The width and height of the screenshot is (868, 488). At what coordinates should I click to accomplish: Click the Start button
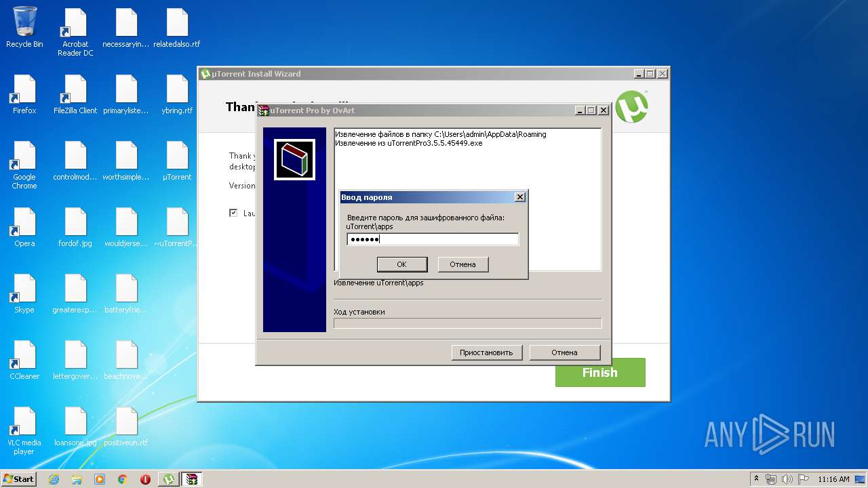pos(19,479)
